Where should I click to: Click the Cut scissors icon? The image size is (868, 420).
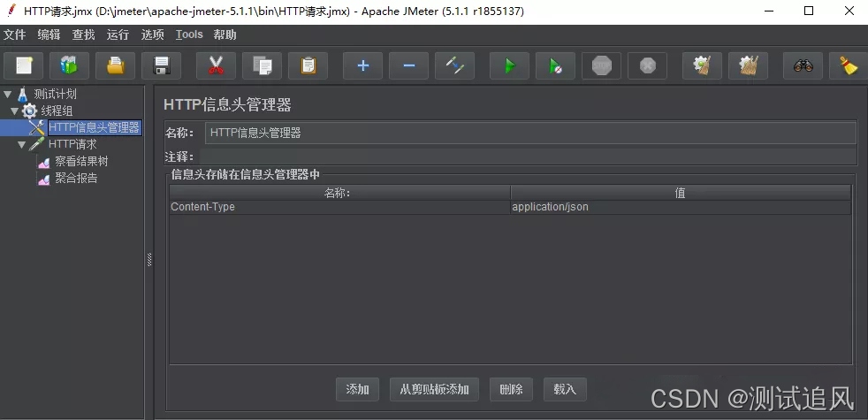(216, 66)
